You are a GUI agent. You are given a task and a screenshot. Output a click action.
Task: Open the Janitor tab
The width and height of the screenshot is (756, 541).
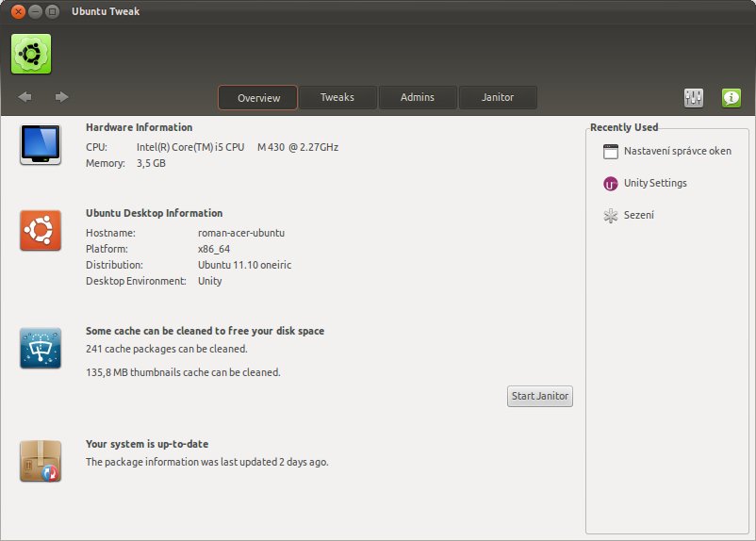pos(498,97)
